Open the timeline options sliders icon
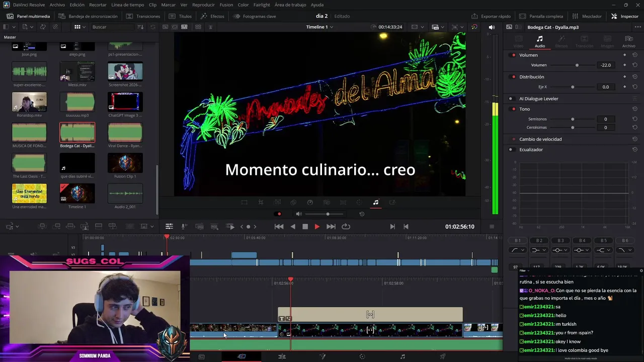Screen dimensions: 644x362 [x=170, y=227]
